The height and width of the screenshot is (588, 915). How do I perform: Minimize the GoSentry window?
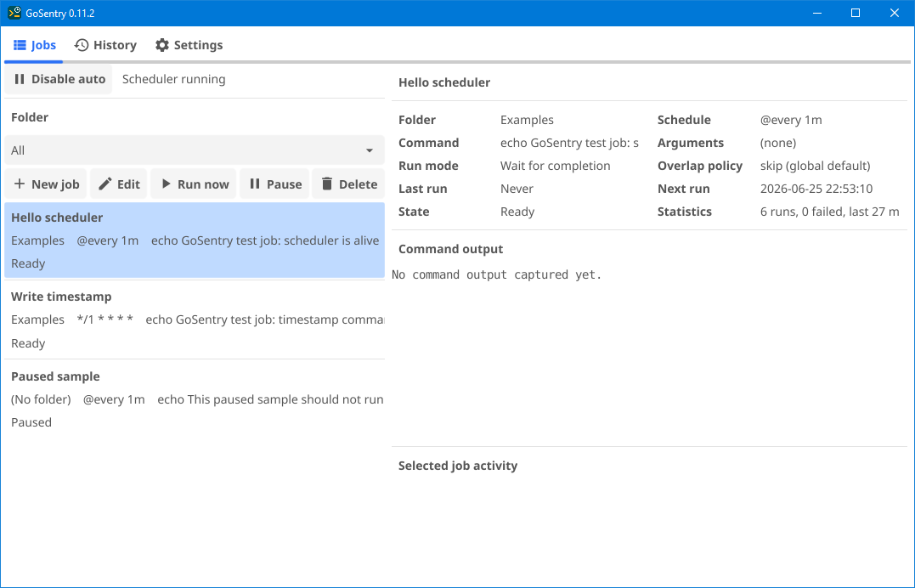click(x=817, y=13)
